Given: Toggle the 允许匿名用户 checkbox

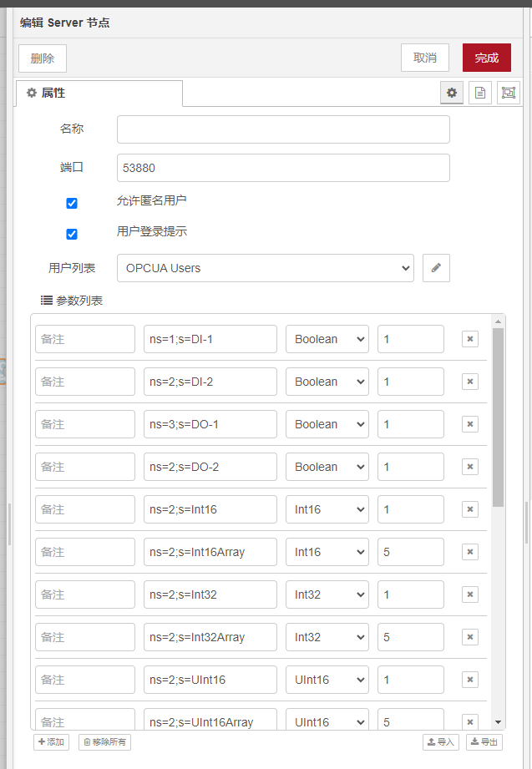Looking at the screenshot, I should coord(72,203).
